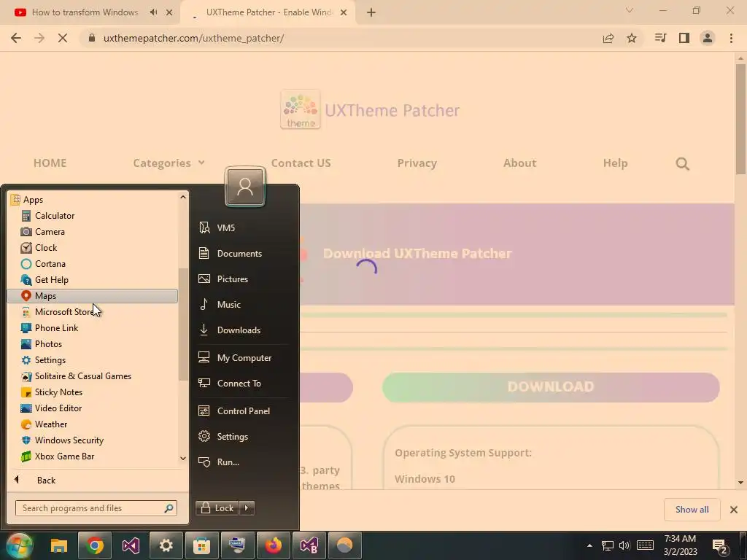Image resolution: width=747 pixels, height=560 pixels.
Task: Launch Phone Link app
Action: tap(93, 328)
